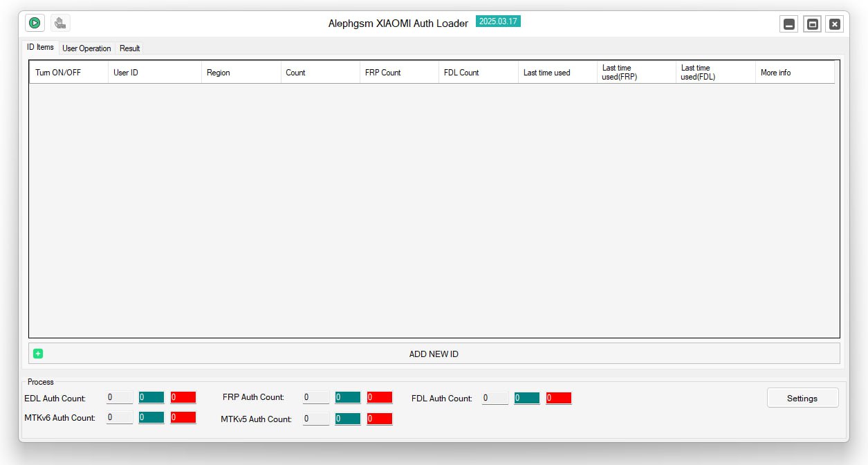Click the FRP Auth Count label
Image resolution: width=868 pixels, height=465 pixels.
coord(254,397)
